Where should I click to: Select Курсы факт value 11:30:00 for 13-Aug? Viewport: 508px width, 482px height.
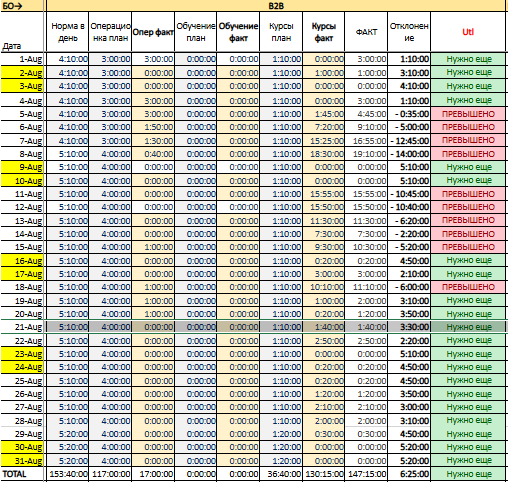[324, 221]
